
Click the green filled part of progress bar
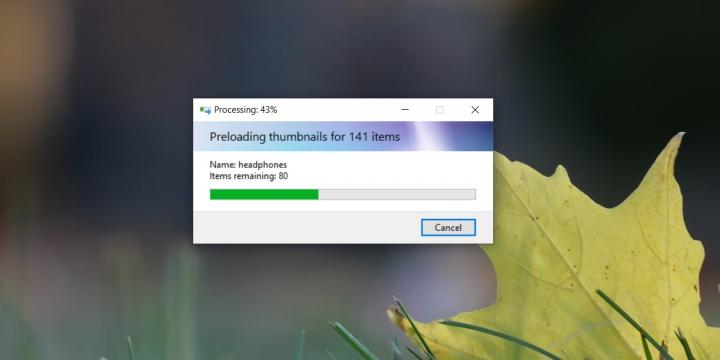pos(264,194)
